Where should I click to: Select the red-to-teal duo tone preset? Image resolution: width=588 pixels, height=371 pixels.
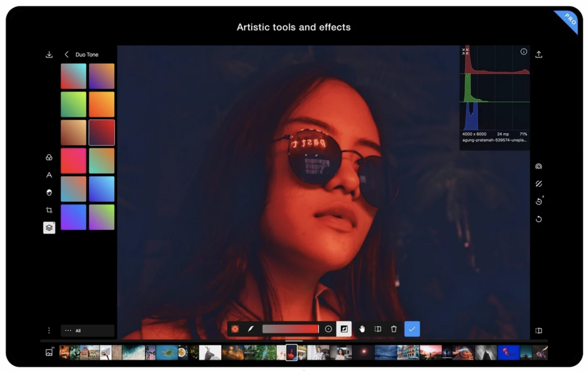(73, 76)
